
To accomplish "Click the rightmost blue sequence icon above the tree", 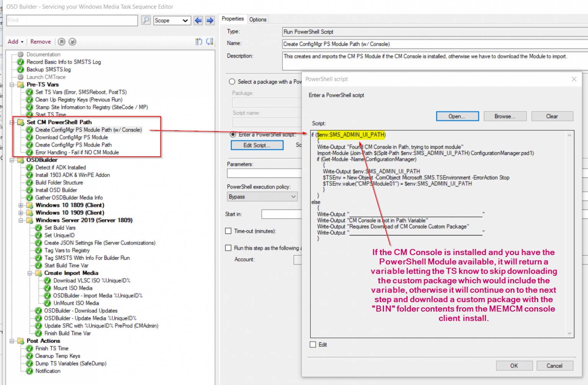I will pyautogui.click(x=209, y=41).
